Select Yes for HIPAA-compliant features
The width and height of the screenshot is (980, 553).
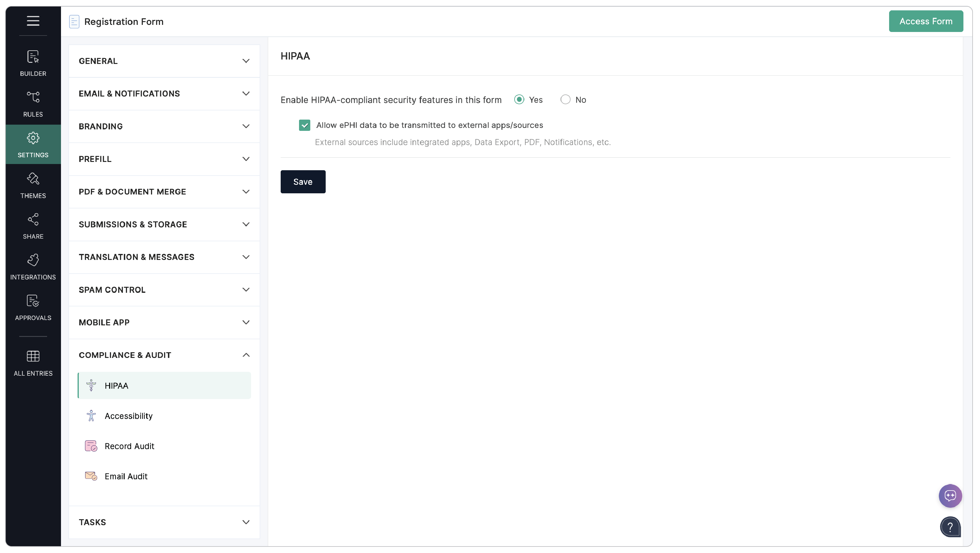coord(519,100)
